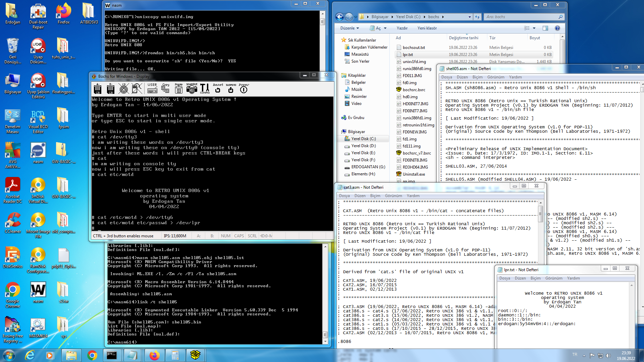
Task: Click Yeni klasör button in Explorer
Action: point(427,28)
